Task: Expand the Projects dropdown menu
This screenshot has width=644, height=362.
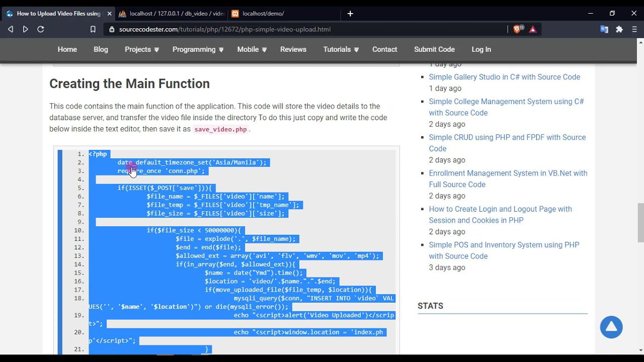Action: [x=142, y=49]
